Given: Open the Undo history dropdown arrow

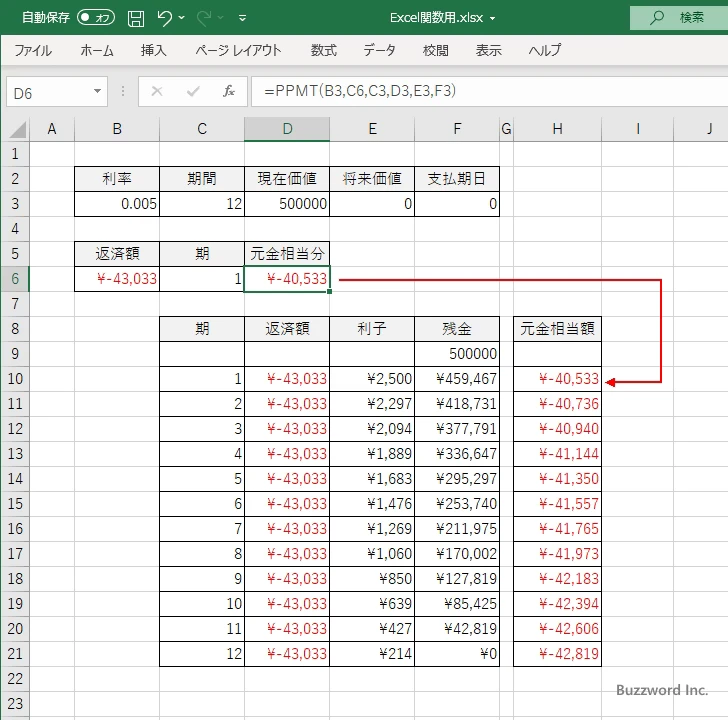Looking at the screenshot, I should [182, 18].
